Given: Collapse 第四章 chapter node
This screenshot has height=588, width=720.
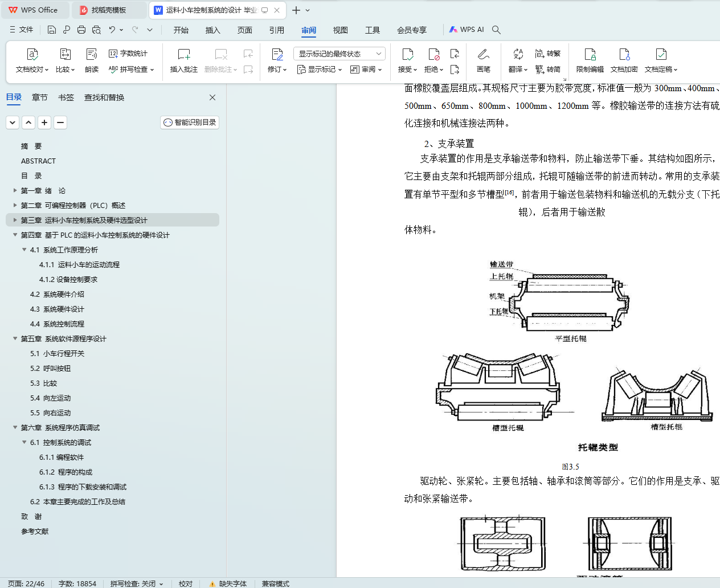Looking at the screenshot, I should (x=15, y=235).
